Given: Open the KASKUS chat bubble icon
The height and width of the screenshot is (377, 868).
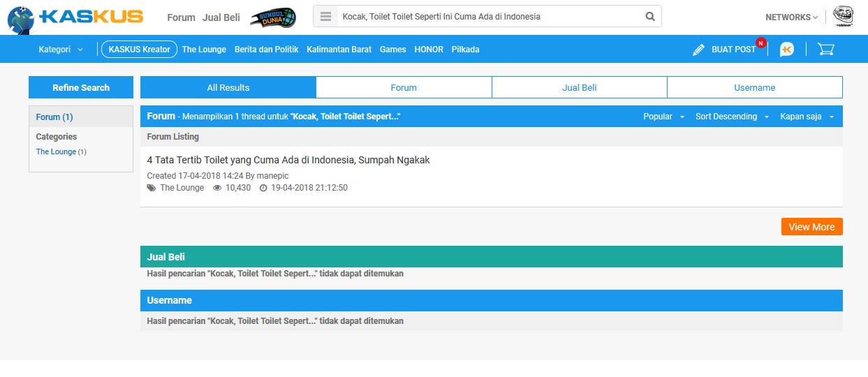Looking at the screenshot, I should (x=787, y=50).
